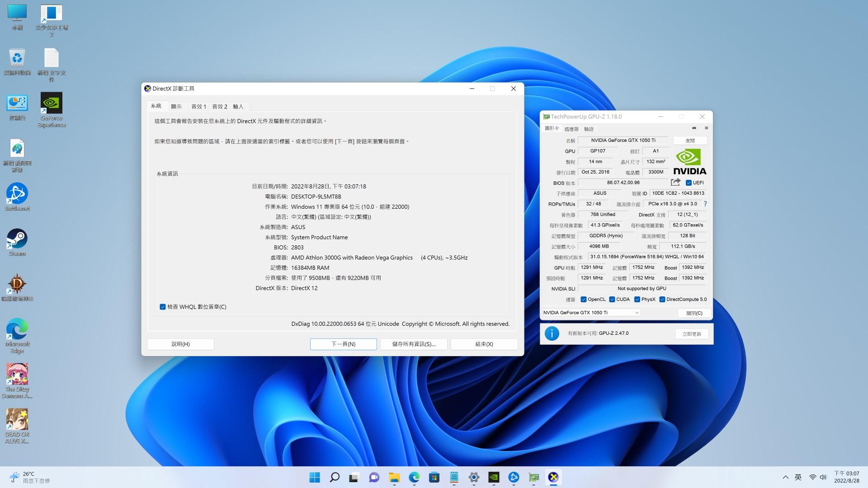Launch Battle.net desktop shortcut
Viewport: 868px width, 488px height.
click(17, 197)
